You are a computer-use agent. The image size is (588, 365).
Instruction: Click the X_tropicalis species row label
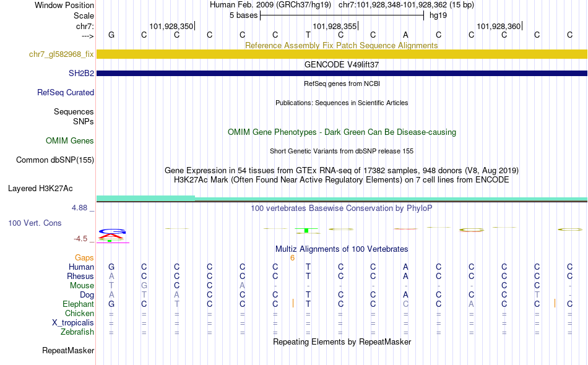(x=73, y=323)
